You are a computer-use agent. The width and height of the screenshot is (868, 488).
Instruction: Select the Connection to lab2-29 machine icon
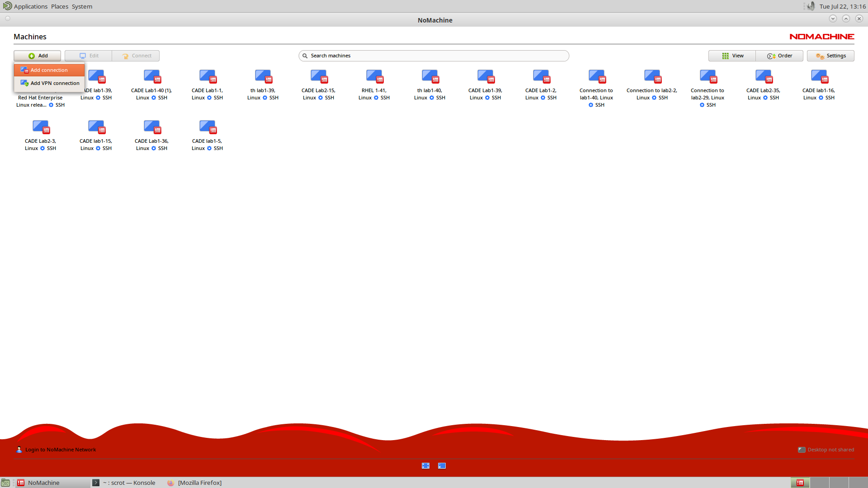click(708, 76)
